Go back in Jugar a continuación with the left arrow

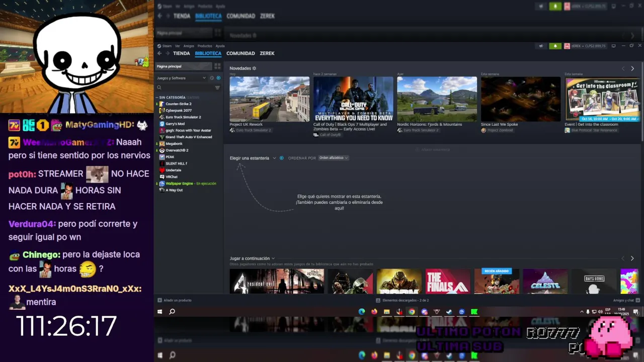point(623,258)
